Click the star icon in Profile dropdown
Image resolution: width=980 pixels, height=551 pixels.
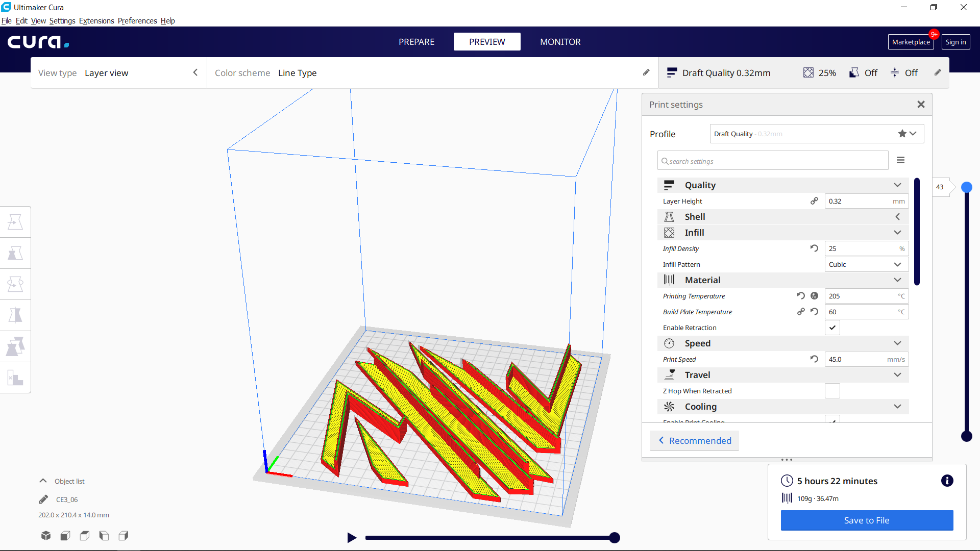pyautogui.click(x=902, y=134)
